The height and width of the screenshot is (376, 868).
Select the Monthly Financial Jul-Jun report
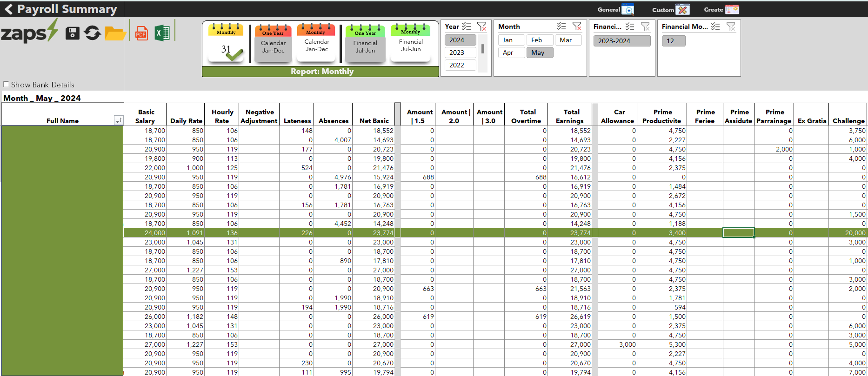click(411, 43)
